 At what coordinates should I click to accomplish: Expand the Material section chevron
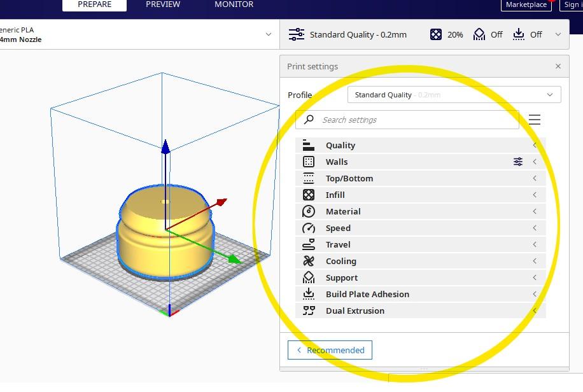[x=535, y=211]
